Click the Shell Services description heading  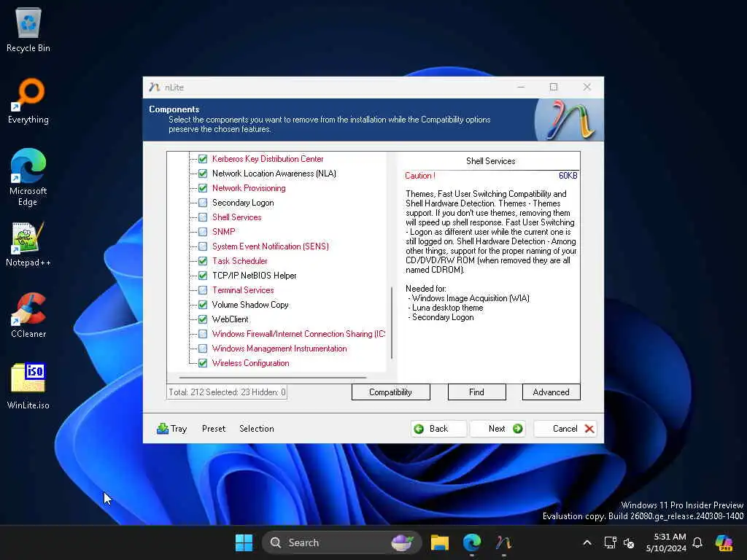(491, 161)
